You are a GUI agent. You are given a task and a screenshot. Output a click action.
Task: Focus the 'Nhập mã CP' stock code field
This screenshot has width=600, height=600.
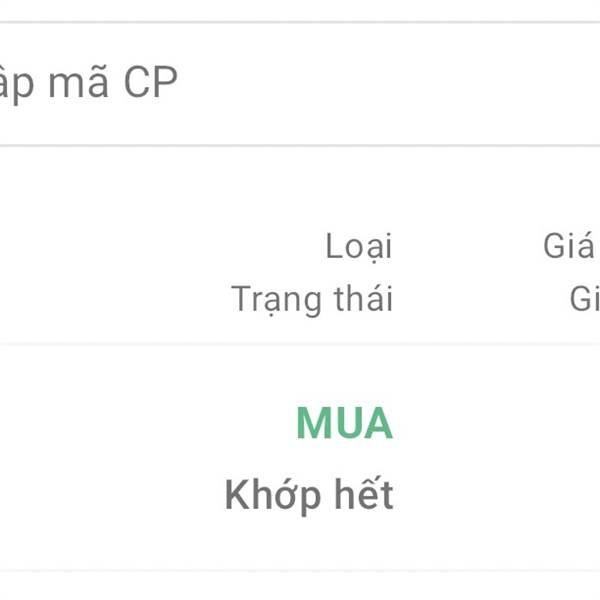[300, 84]
